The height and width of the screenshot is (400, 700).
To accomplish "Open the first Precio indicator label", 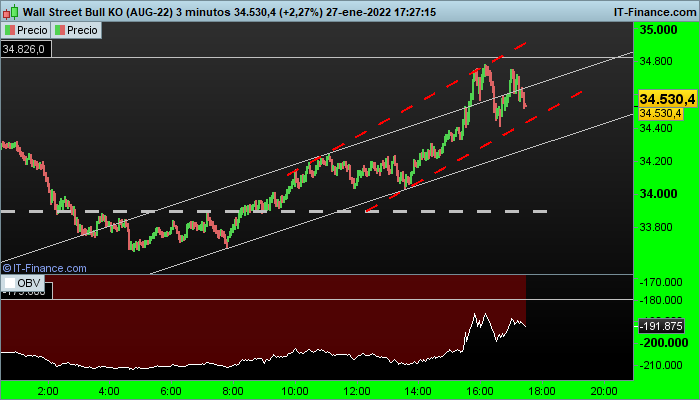I will (x=25, y=30).
